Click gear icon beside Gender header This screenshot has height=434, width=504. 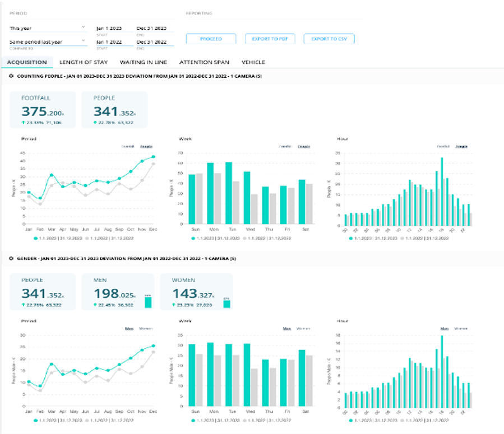tap(11, 258)
